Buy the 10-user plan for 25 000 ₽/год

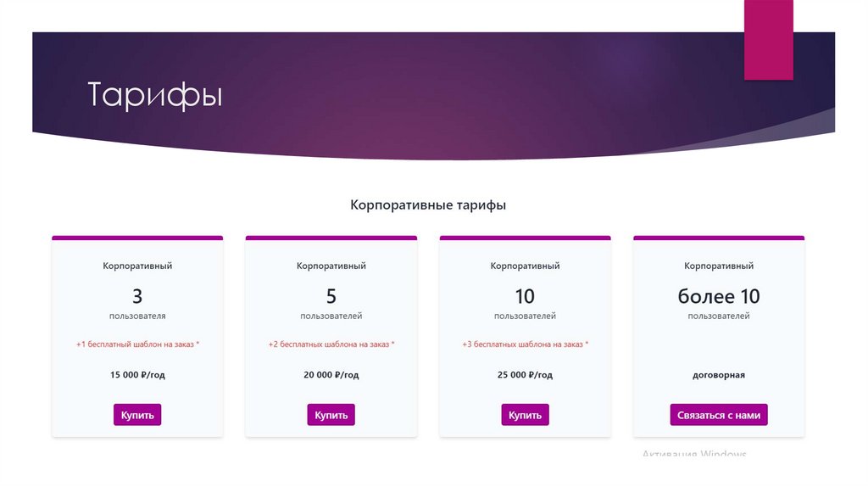[525, 415]
